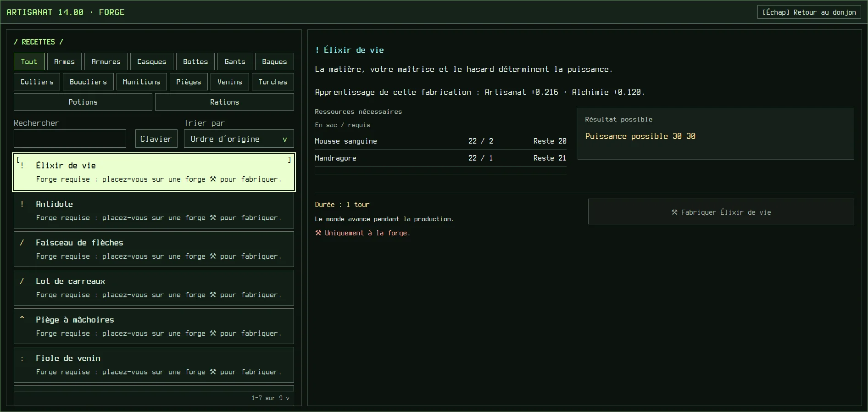Filter recipes by Rations
Screen dimensions: 868x412
coord(224,102)
